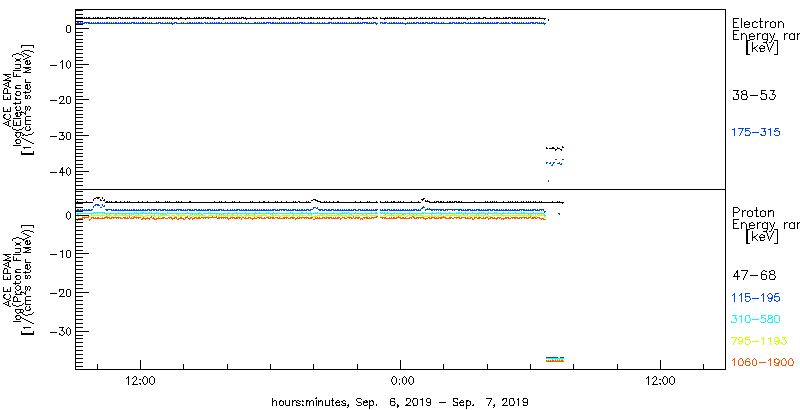Viewport: 800px width, 410px height.
Task: Click the Electron Energy range legend title
Action: pos(765,36)
